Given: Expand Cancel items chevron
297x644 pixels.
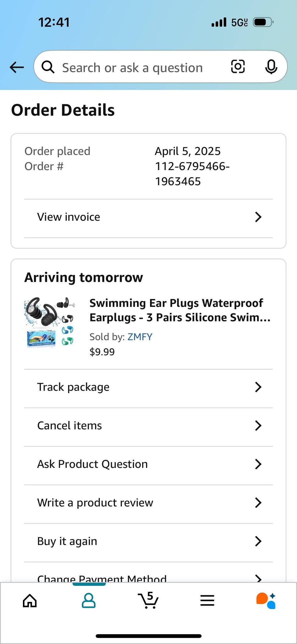Looking at the screenshot, I should coord(258,426).
